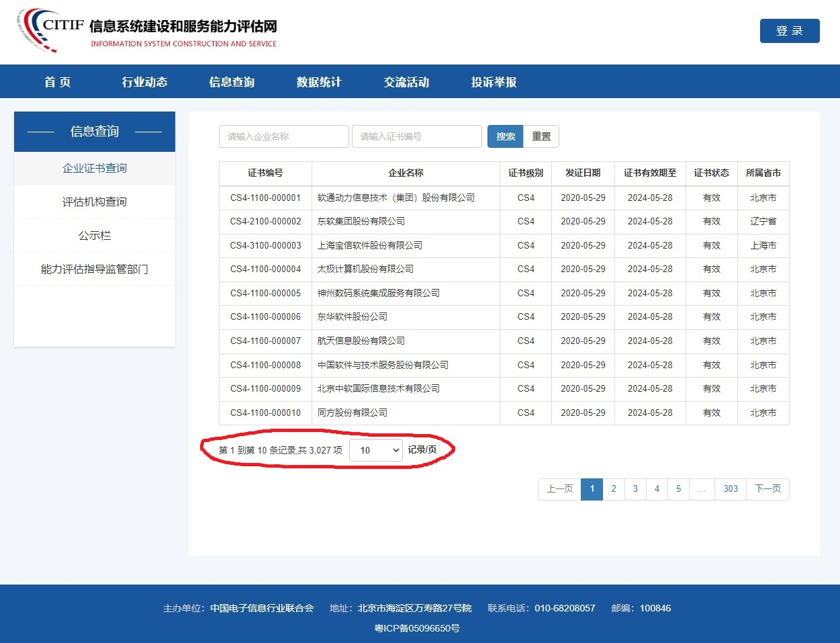The width and height of the screenshot is (840, 643).
Task: Open the records-per-page dropdown showing 10
Action: click(x=376, y=450)
